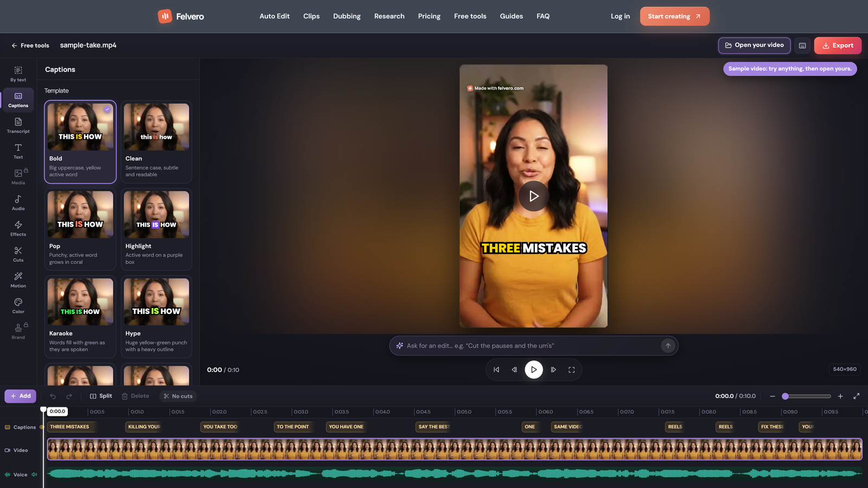Select the Pop caption template
This screenshot has width=868, height=488.
tap(80, 229)
